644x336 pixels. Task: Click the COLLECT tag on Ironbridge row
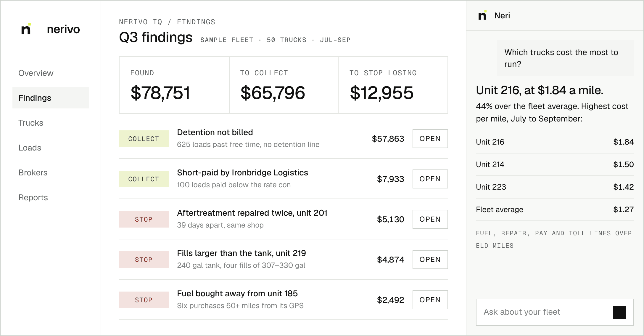pyautogui.click(x=144, y=179)
